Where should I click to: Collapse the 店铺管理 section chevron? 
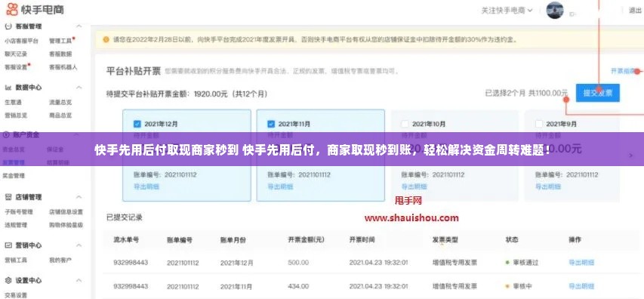[79, 197]
